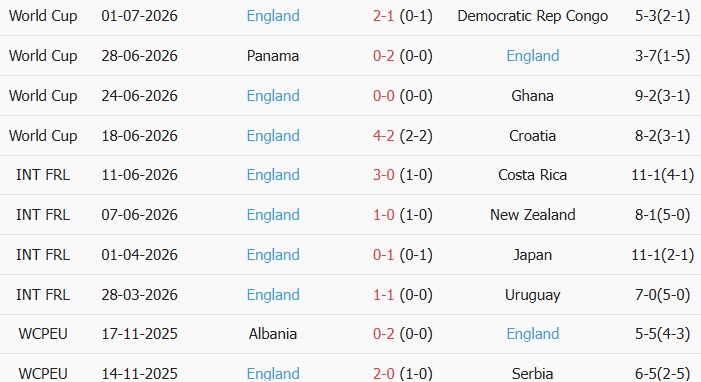
Task: Open the 1-1 score against Uruguay
Action: tap(383, 295)
